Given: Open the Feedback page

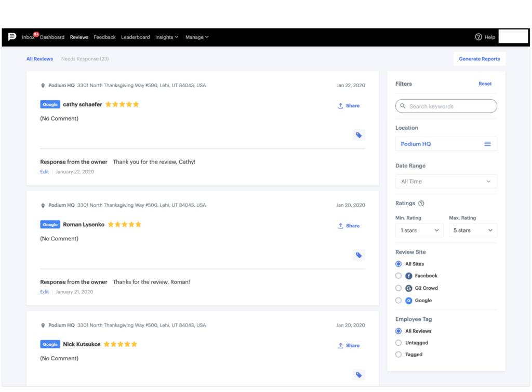Looking at the screenshot, I should pos(104,37).
